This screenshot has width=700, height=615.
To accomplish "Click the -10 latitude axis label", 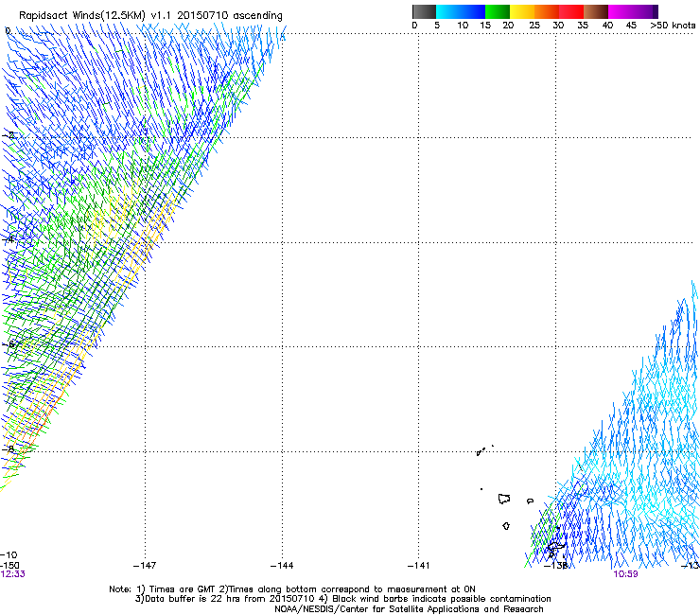I will [x=9, y=555].
